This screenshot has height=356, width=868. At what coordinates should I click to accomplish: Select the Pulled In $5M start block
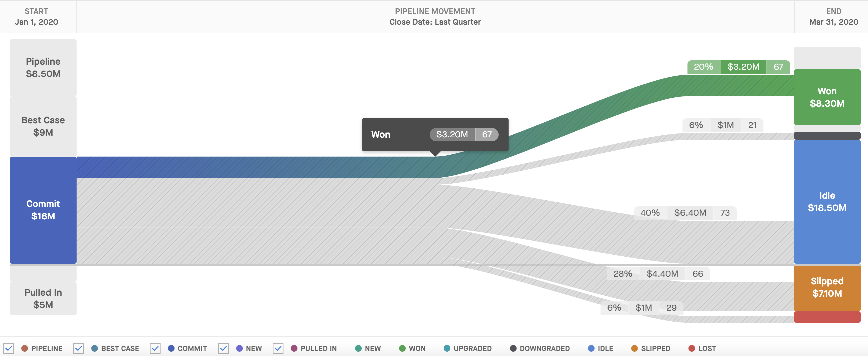(x=43, y=298)
